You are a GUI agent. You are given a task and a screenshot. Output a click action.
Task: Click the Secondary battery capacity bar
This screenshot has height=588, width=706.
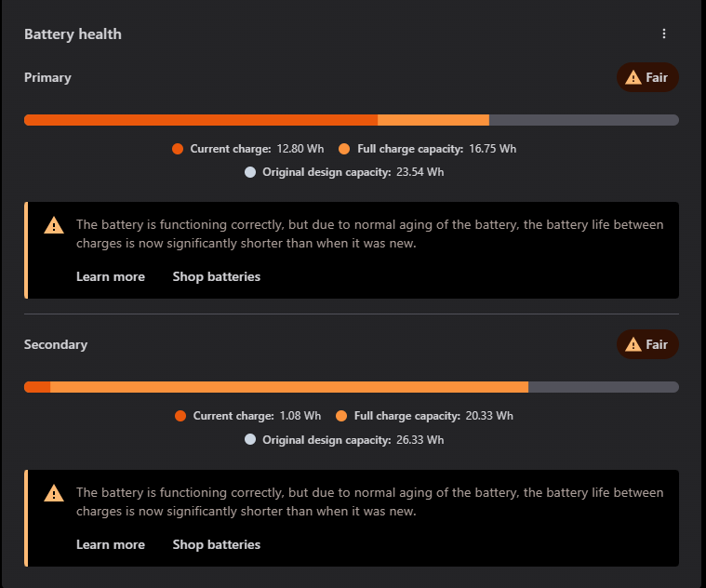tap(351, 387)
